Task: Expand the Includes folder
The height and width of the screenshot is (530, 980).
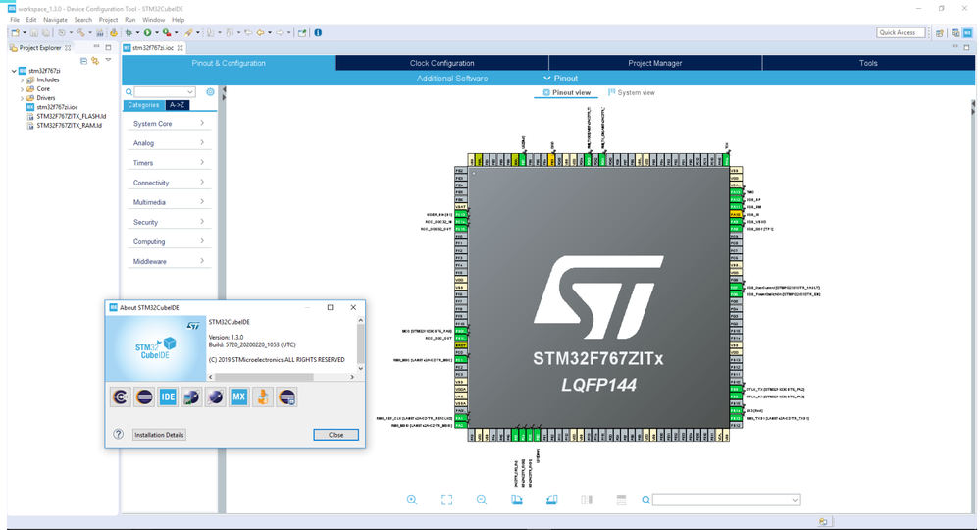Action: [22, 80]
